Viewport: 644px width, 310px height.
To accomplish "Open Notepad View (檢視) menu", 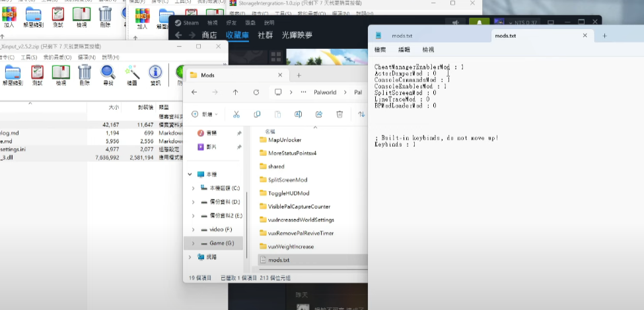I will coord(429,50).
